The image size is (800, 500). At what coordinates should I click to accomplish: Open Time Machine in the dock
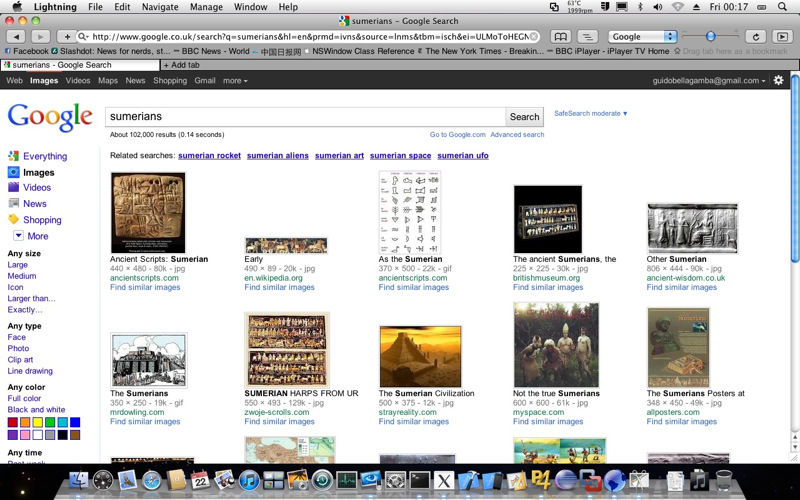[322, 481]
